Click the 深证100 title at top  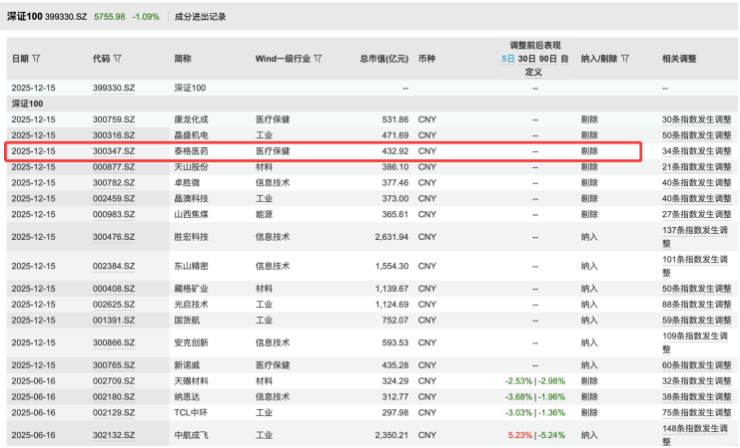pyautogui.click(x=25, y=17)
